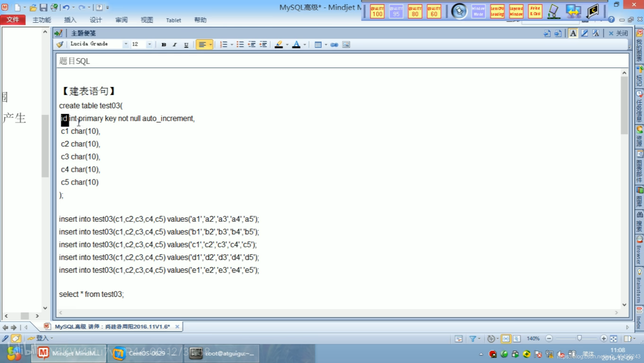Click the help question mark icon

(x=611, y=20)
